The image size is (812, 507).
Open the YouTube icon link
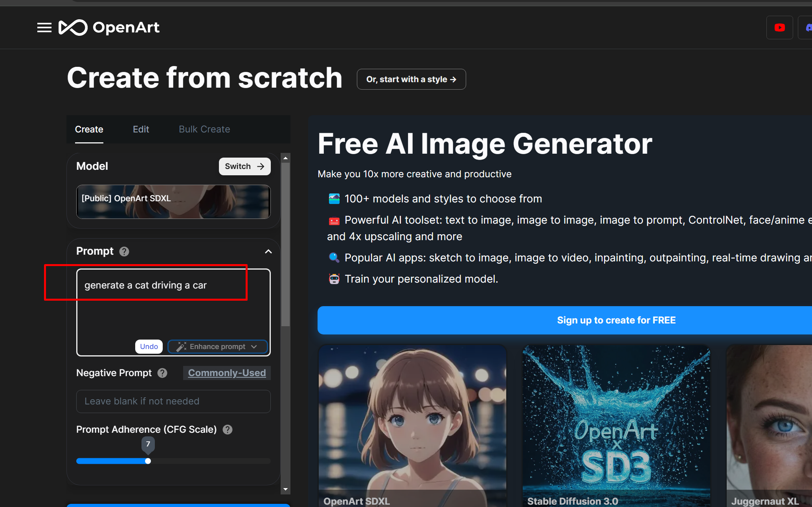point(780,28)
